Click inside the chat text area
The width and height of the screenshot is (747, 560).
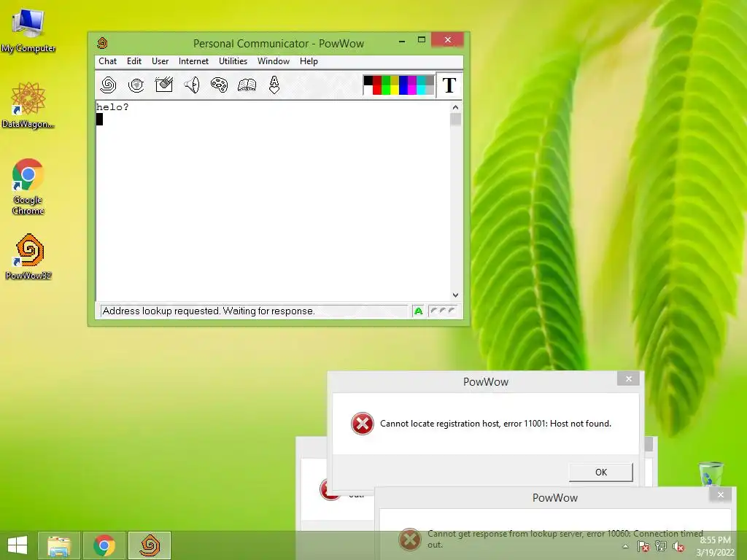pyautogui.click(x=274, y=201)
